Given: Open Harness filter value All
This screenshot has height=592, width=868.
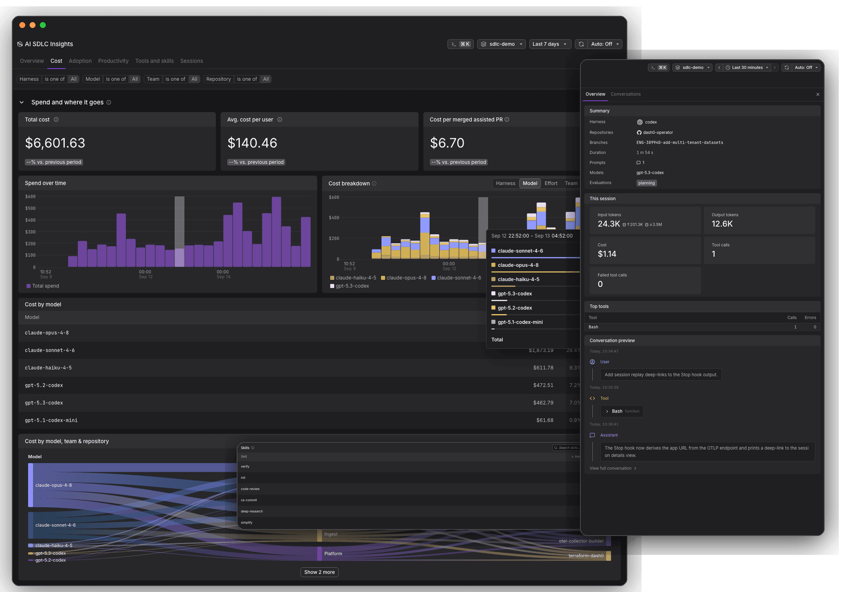Looking at the screenshot, I should click(74, 79).
